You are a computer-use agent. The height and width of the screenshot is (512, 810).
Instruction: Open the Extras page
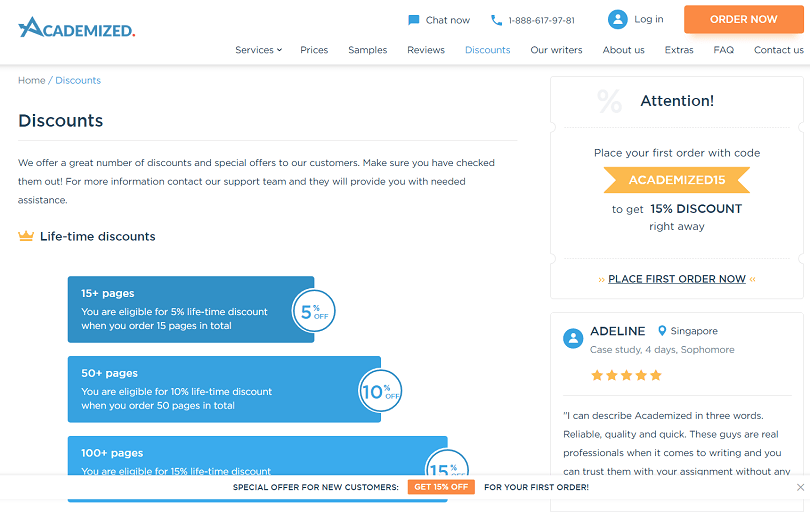click(679, 50)
